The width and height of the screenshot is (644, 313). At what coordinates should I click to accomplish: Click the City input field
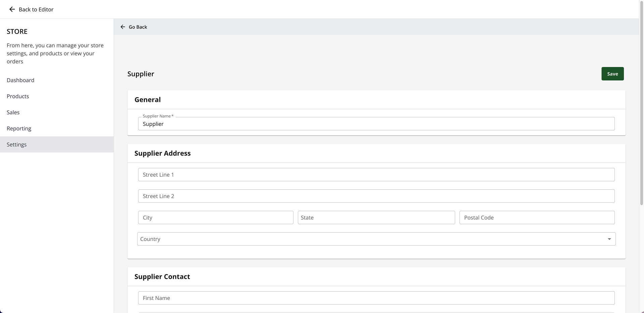tap(216, 217)
